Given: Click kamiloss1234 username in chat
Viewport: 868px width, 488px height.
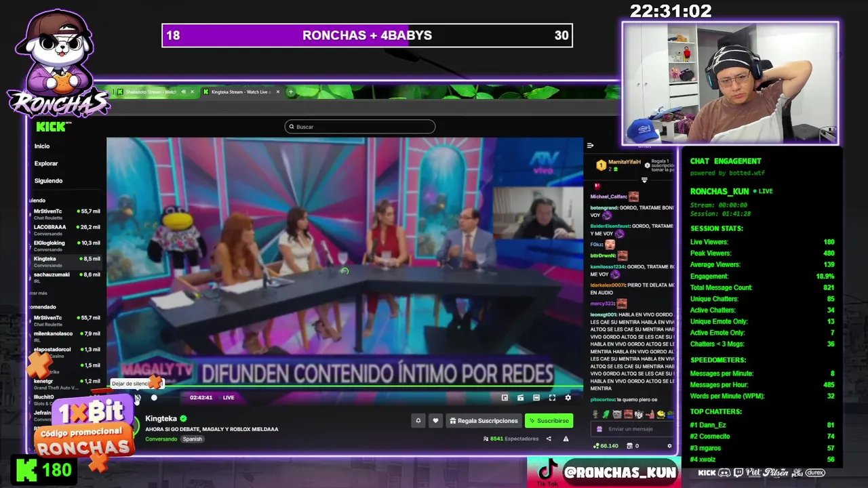Looking at the screenshot, I should (607, 266).
